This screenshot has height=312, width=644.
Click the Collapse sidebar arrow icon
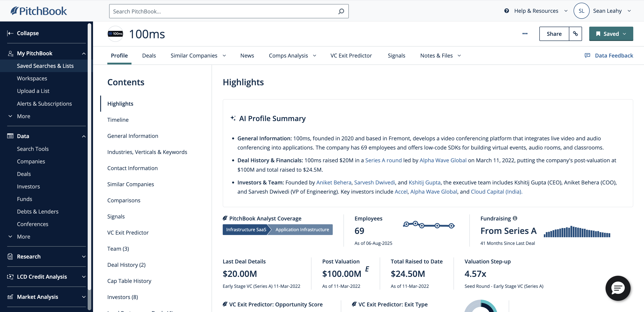pos(10,33)
